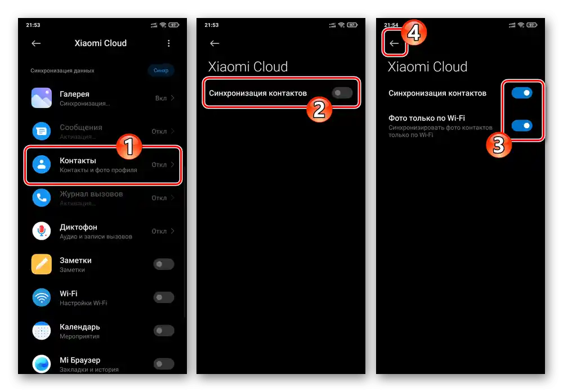563x392 pixels.
Task: Tap battery indicator on middle screen
Action: pos(352,25)
